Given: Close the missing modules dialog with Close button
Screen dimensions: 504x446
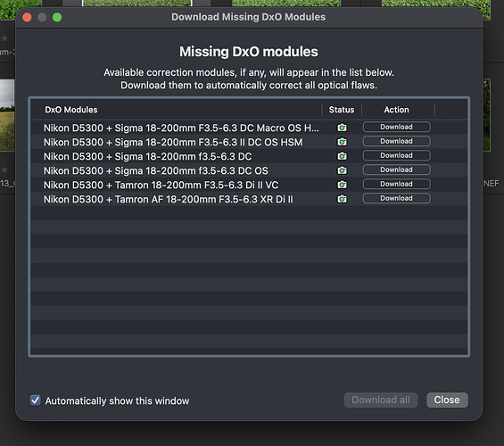Looking at the screenshot, I should 447,400.
